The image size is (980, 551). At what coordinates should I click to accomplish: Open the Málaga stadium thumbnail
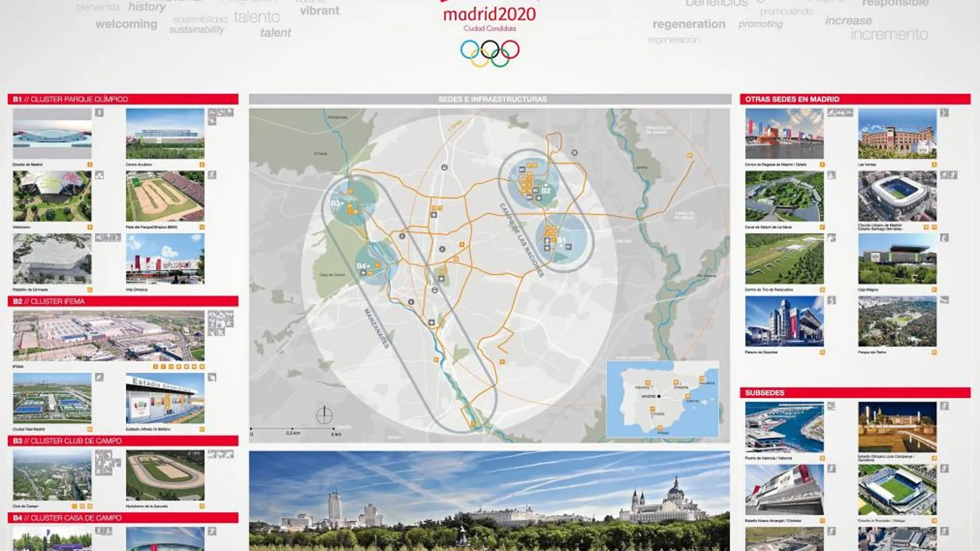point(897,490)
